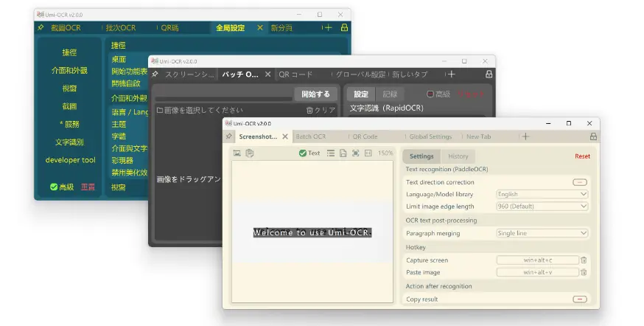644x326 pixels.
Task: Toggle the 高級 checkbox in the teal window sidebar
Action: (54, 187)
